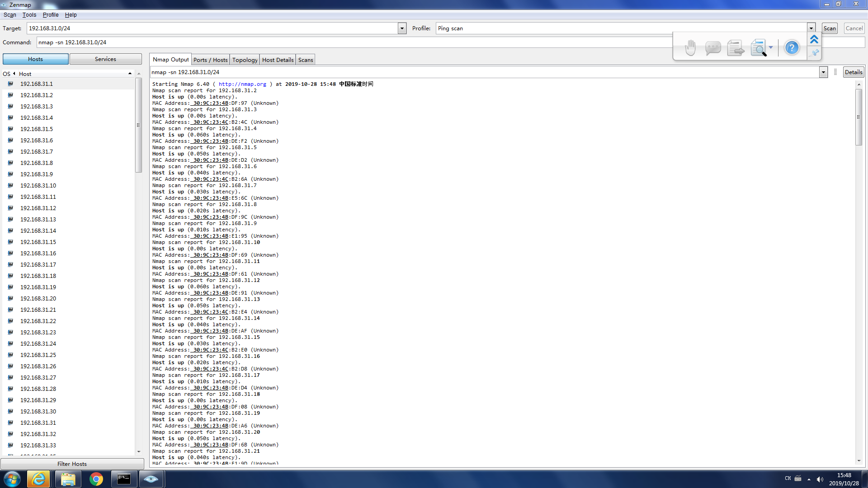Expand the Target dropdown arrow
This screenshot has width=868, height=488.
[x=402, y=28]
